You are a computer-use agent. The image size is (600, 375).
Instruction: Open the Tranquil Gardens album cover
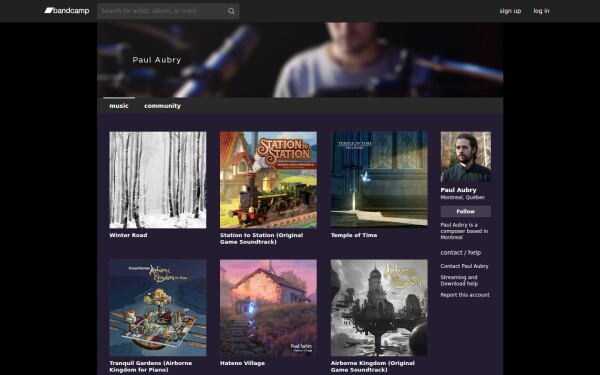point(158,308)
